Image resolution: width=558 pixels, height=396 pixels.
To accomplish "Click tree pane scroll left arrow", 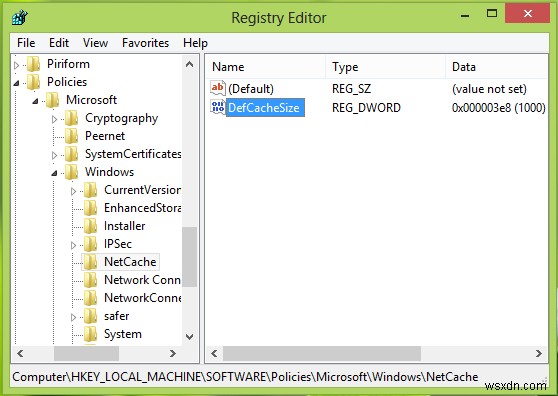I will tap(20, 353).
